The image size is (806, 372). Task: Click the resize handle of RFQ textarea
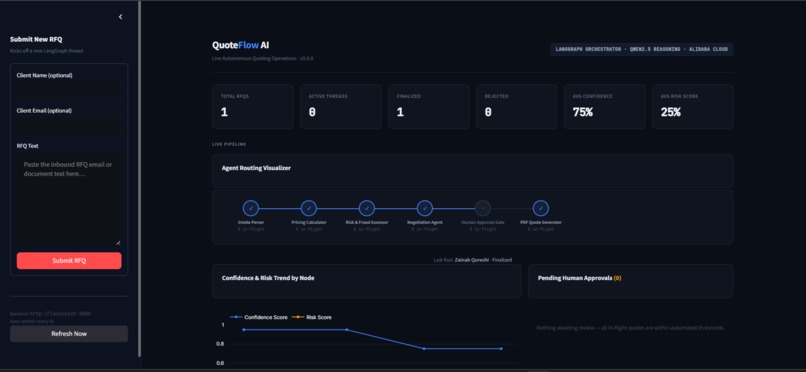118,242
